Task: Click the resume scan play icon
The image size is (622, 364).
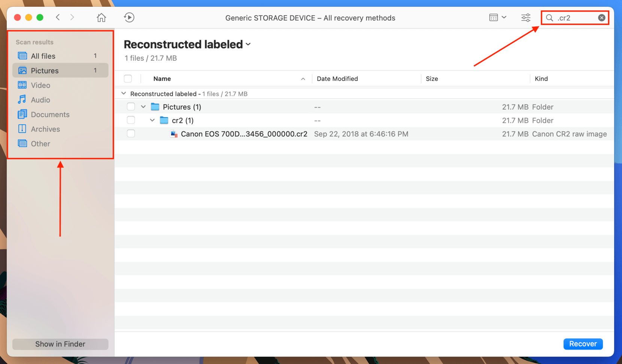Action: (x=129, y=18)
